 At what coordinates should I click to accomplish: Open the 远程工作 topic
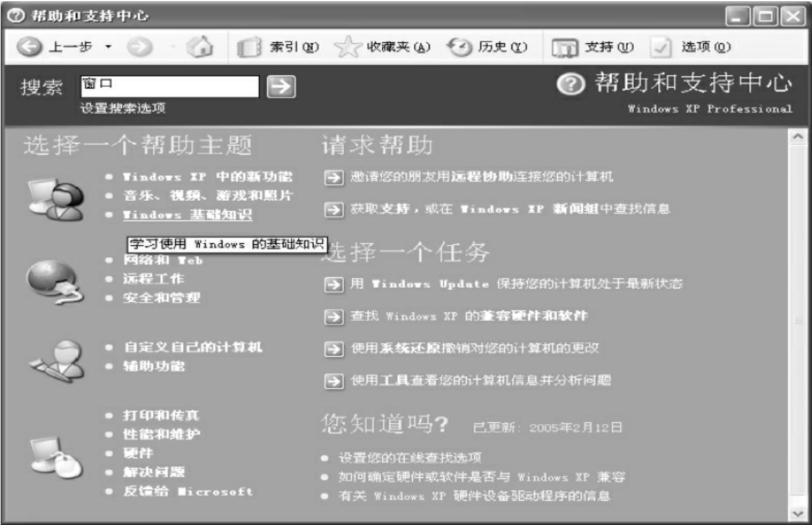(153, 279)
